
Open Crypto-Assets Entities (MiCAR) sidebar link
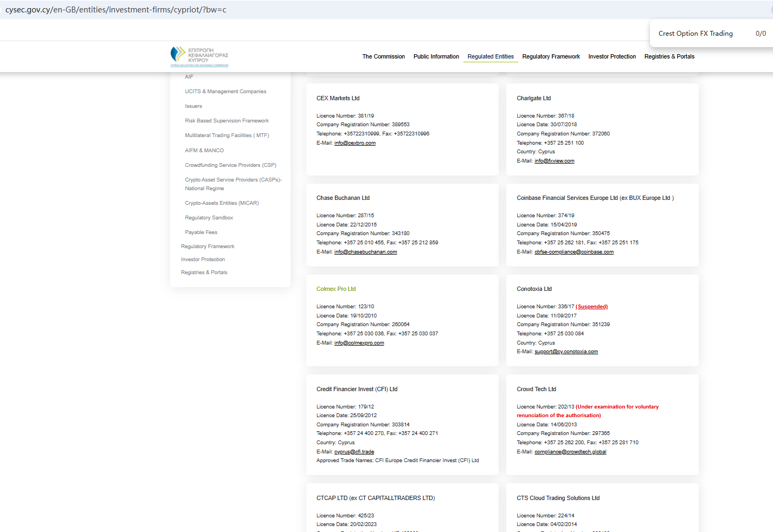tap(222, 203)
